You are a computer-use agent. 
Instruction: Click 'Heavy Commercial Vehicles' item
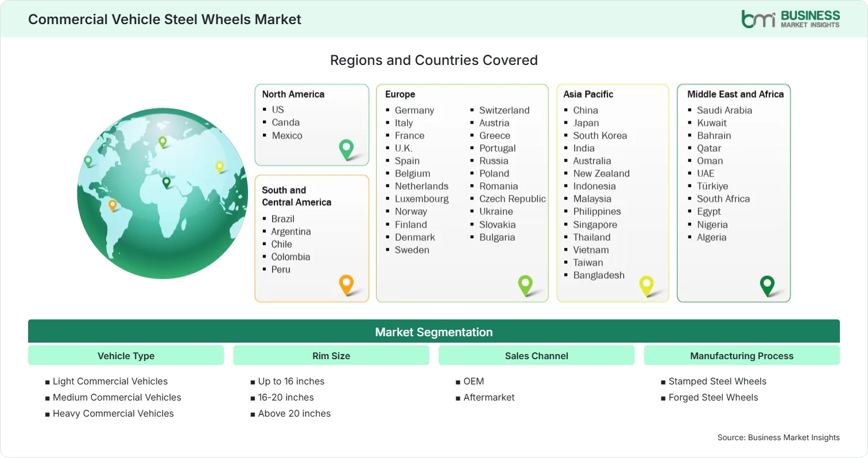pos(113,413)
